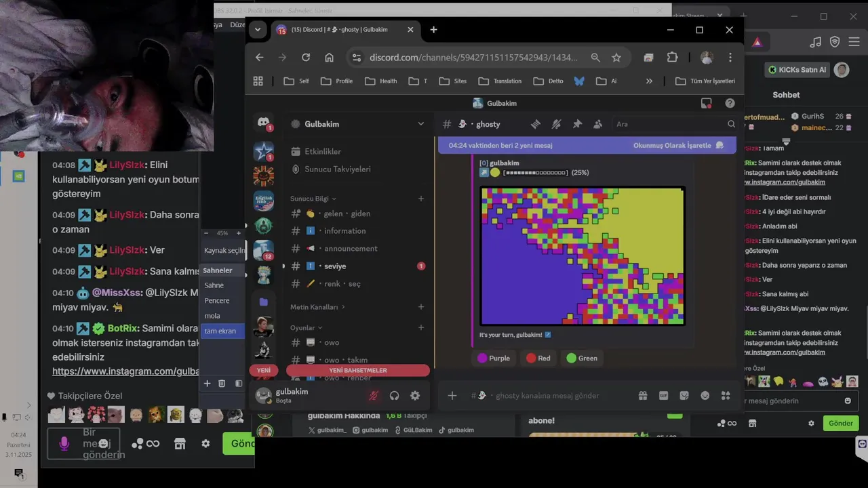Toggle channel notification bell in header
The width and height of the screenshot is (868, 488).
tap(556, 124)
